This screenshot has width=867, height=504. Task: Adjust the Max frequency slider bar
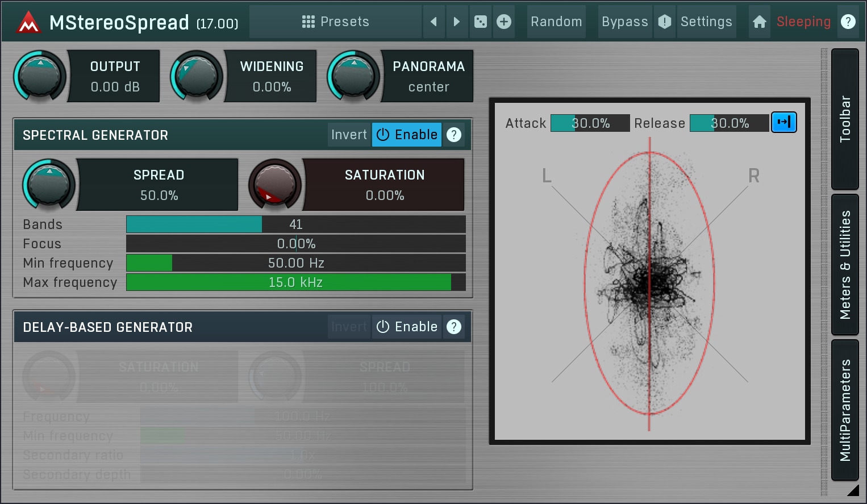tap(295, 282)
